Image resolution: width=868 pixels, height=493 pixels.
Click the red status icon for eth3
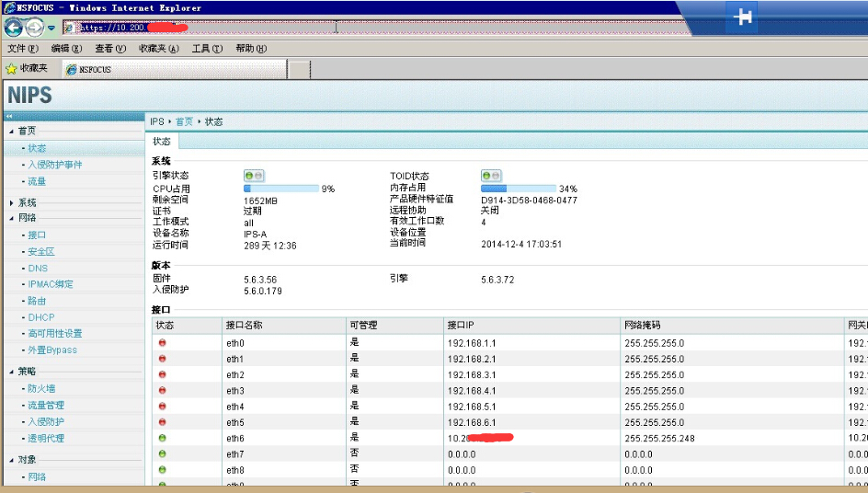162,391
